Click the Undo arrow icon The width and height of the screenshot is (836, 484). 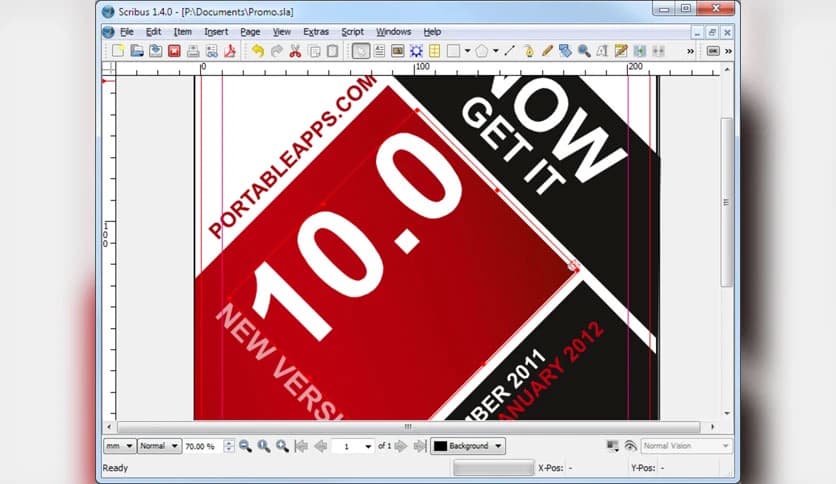[x=257, y=51]
